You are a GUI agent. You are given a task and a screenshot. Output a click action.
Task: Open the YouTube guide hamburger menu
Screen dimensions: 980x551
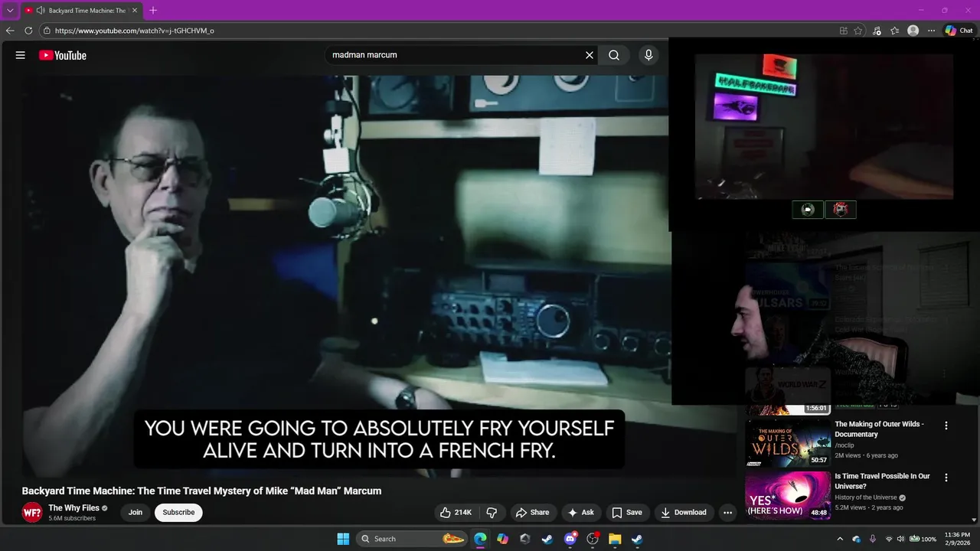(21, 55)
